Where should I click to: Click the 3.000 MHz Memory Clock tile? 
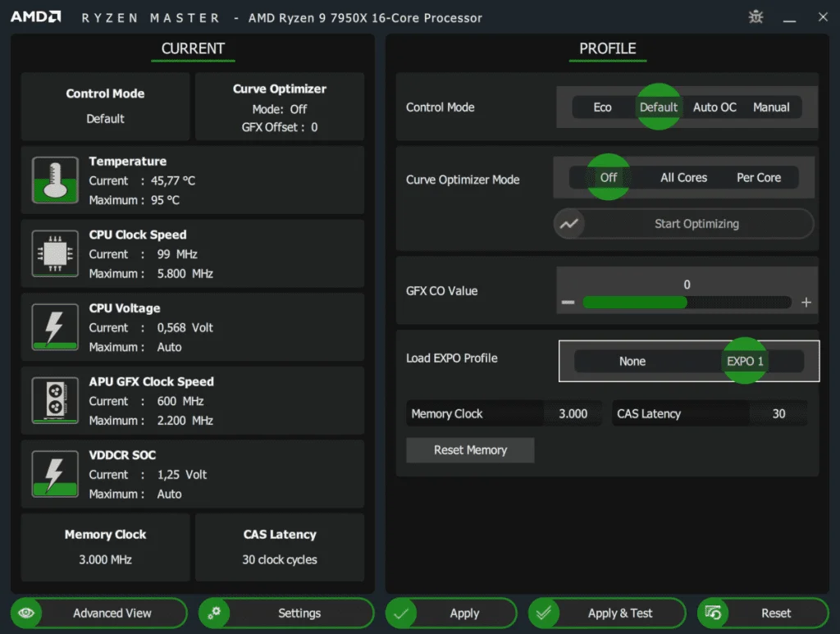click(106, 547)
